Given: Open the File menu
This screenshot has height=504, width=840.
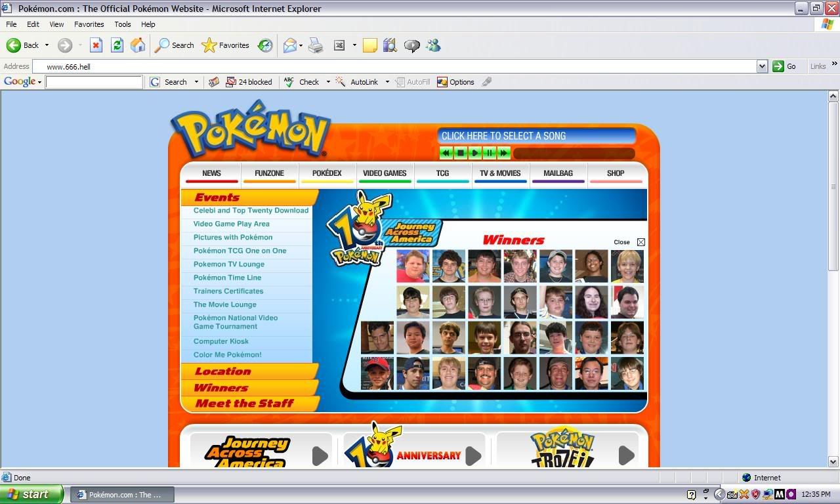Looking at the screenshot, I should [11, 24].
